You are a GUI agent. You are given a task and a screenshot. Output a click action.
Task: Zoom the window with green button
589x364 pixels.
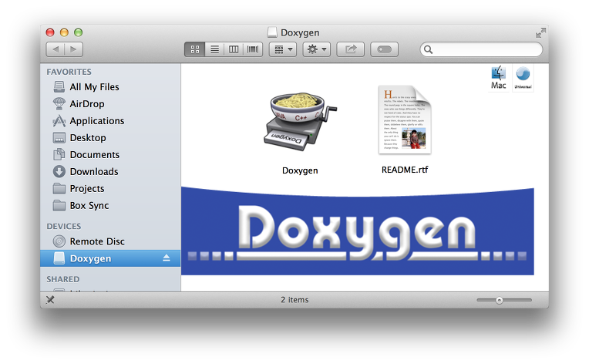[x=78, y=32]
